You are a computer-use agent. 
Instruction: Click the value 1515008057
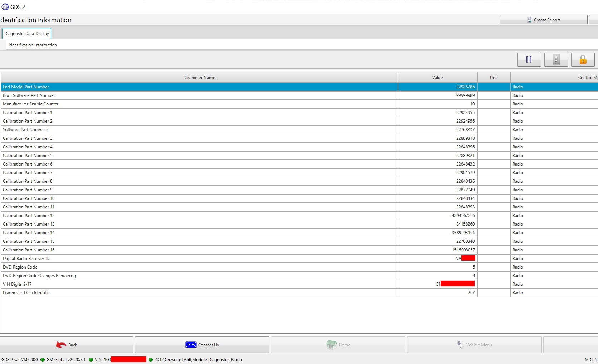point(463,250)
